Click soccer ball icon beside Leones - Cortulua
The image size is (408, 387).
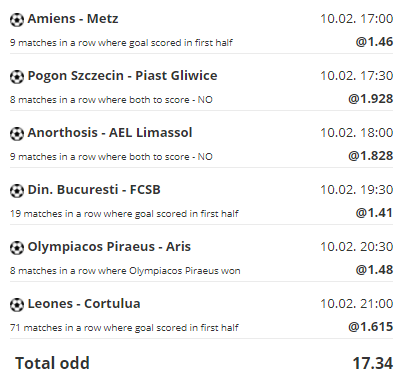pyautogui.click(x=17, y=305)
